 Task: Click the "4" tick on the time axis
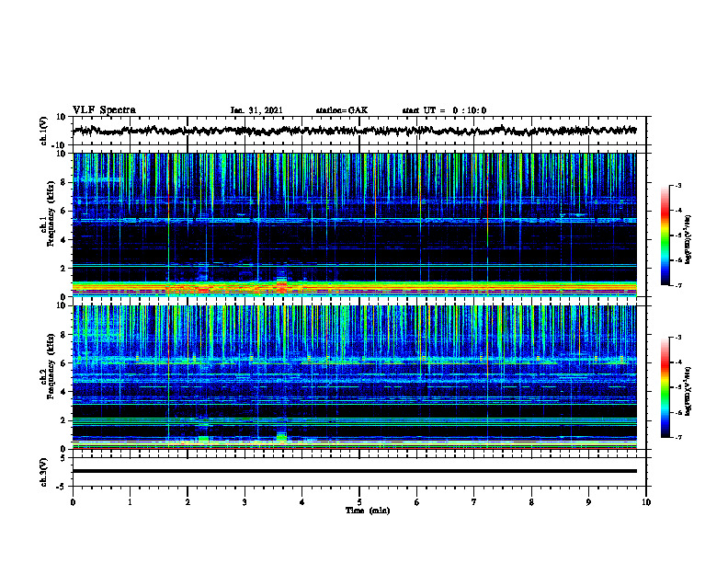301,502
